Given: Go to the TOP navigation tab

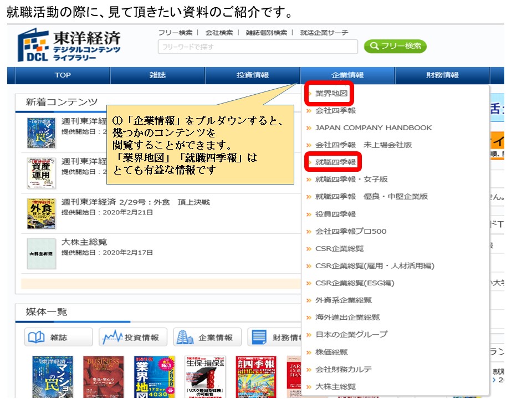Looking at the screenshot, I should coord(63,75).
